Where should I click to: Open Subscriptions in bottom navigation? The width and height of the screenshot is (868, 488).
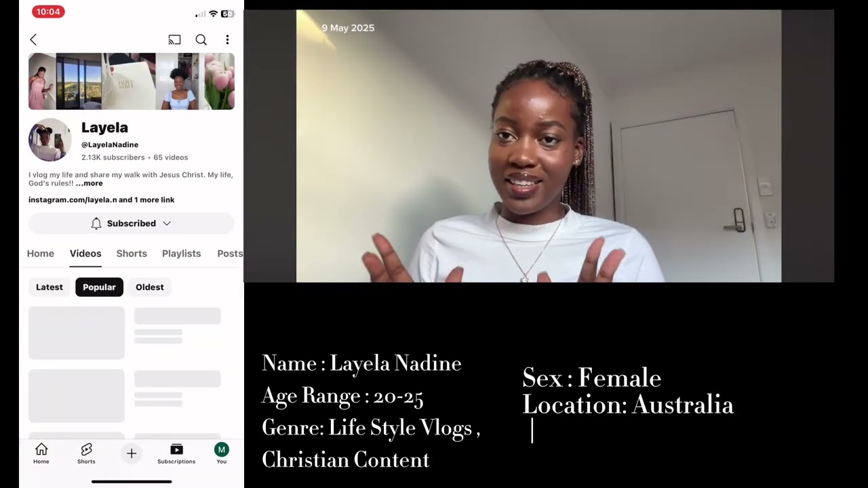click(176, 453)
